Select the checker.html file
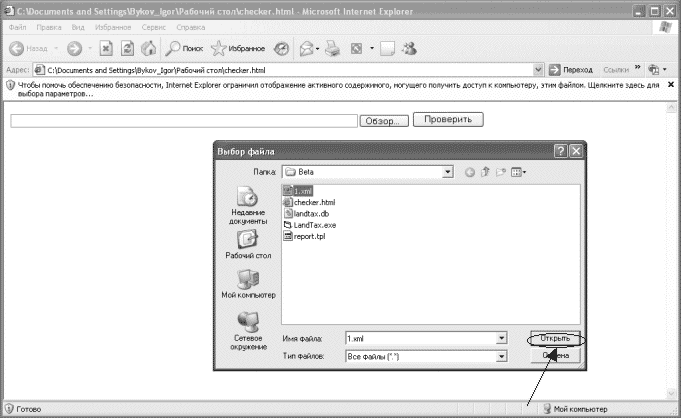 tap(313, 202)
